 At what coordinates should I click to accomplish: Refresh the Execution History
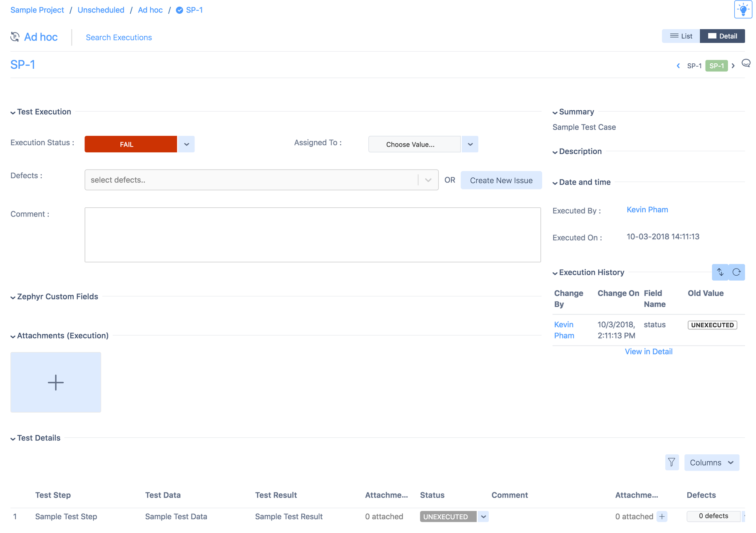click(736, 272)
